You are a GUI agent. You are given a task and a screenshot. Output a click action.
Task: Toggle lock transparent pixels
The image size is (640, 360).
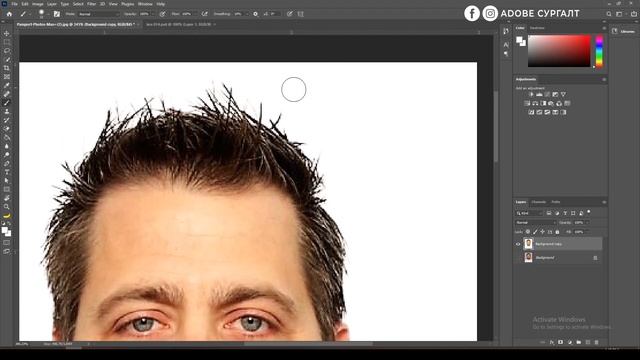528,232
